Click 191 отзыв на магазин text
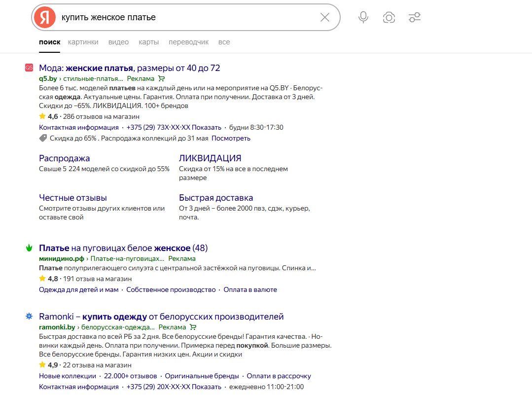 click(x=97, y=279)
